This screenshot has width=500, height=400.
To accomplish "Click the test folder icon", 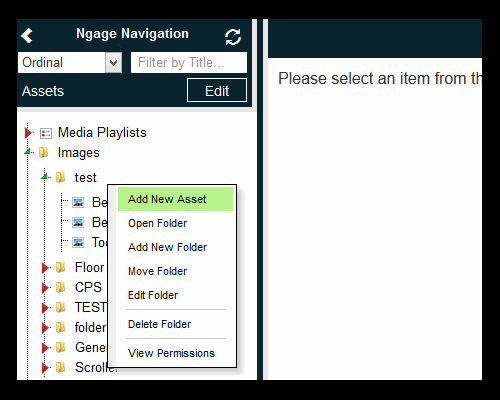I will click(x=61, y=177).
